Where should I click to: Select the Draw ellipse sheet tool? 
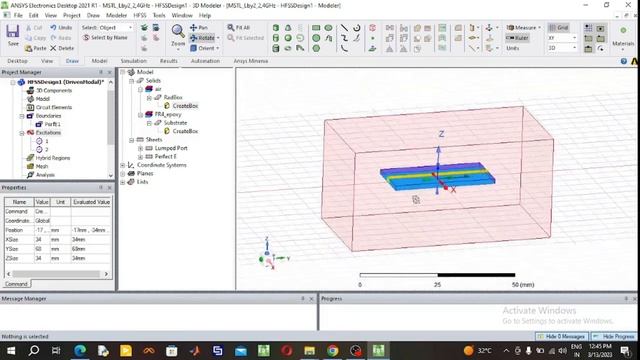[329, 28]
